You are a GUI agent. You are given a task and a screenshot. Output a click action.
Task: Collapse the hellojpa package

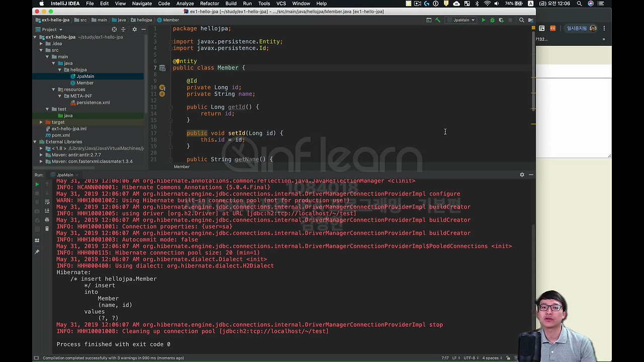click(x=59, y=70)
